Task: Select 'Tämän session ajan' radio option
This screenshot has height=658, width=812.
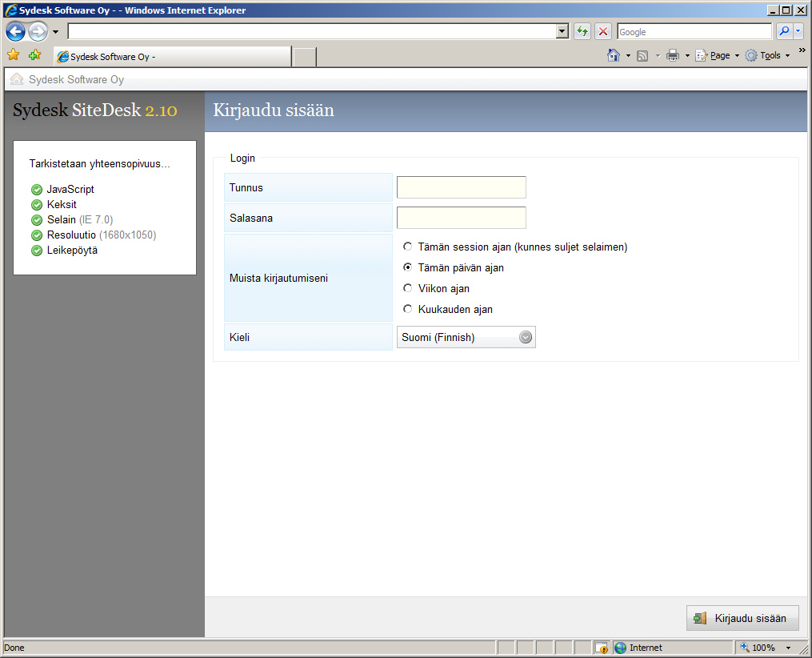Action: pos(407,247)
